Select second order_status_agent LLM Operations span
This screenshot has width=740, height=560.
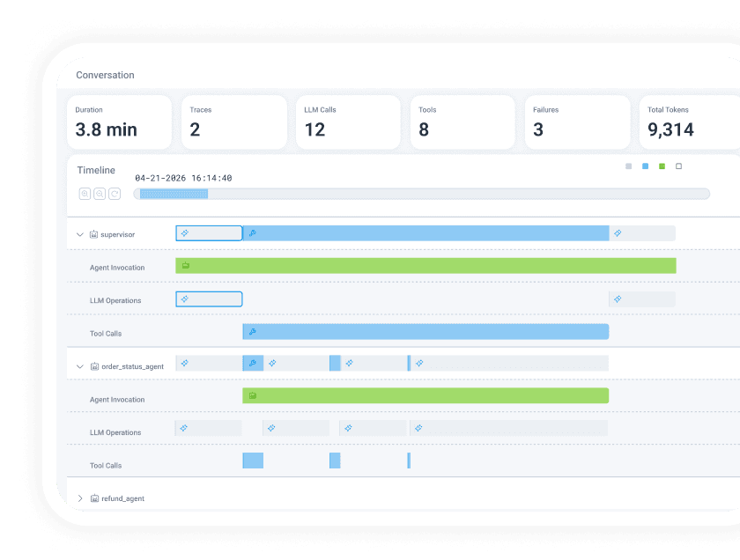[296, 429]
